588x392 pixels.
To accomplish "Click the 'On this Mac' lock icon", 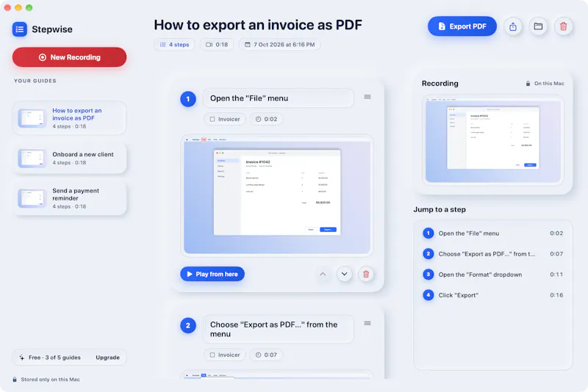I will point(528,84).
